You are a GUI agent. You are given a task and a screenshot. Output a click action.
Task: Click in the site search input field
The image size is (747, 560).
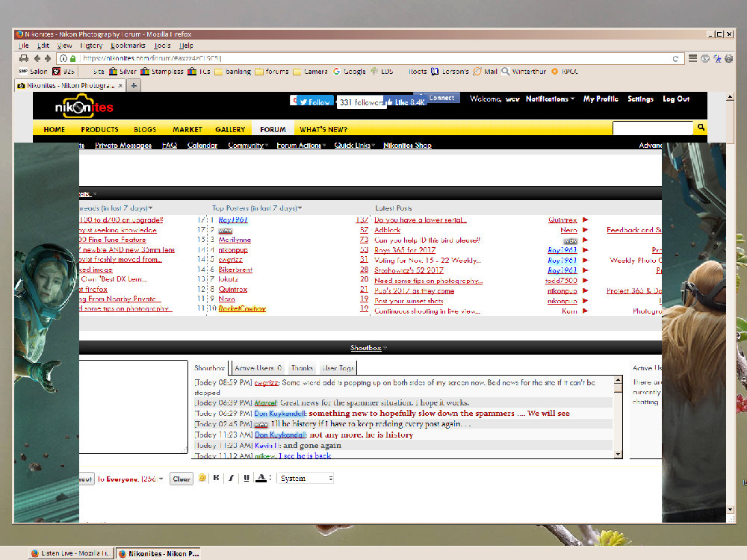point(652,128)
